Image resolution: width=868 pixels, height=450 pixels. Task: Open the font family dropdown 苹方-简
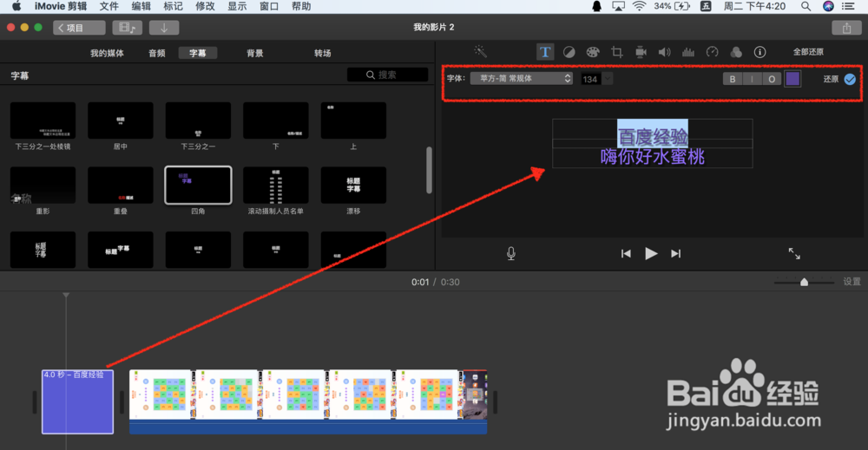point(522,79)
